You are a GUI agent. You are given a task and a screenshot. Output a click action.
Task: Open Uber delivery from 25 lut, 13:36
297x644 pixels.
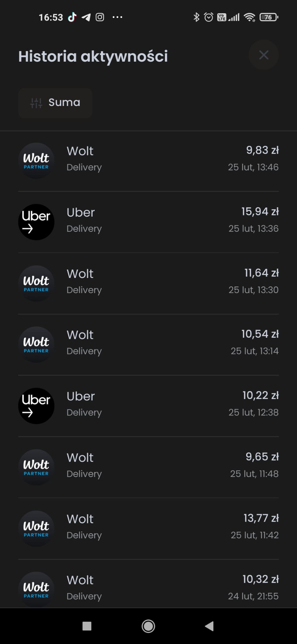point(148,222)
